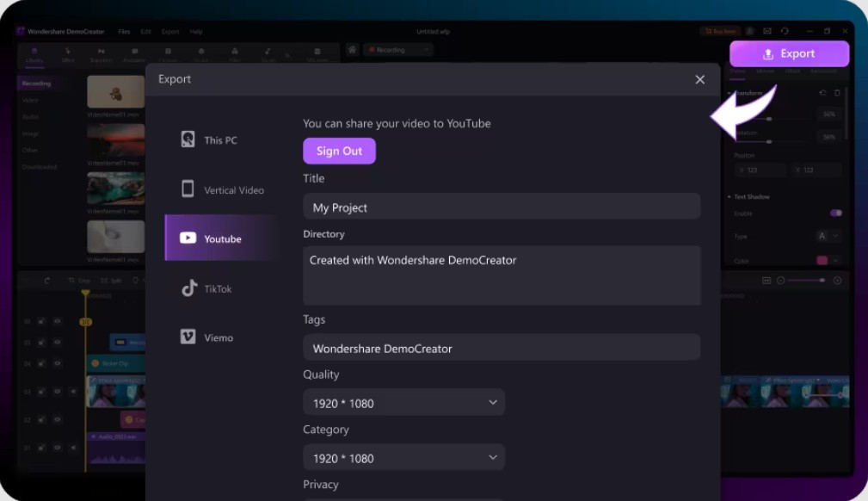Open the Files menu
This screenshot has width=868, height=501.
click(124, 32)
